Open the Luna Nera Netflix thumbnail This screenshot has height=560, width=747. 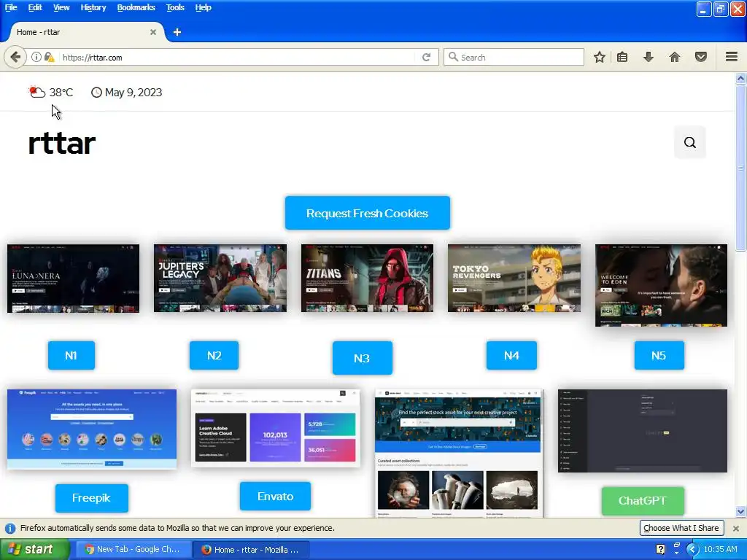click(74, 279)
